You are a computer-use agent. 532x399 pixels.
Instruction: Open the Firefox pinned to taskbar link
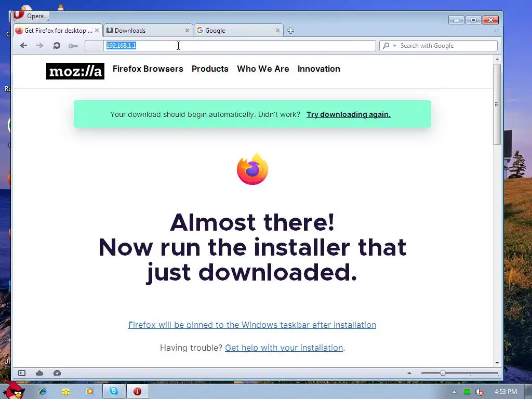(252, 325)
